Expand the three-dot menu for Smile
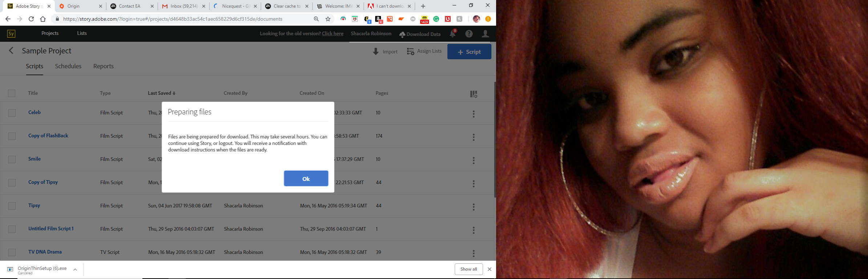 pos(474,160)
